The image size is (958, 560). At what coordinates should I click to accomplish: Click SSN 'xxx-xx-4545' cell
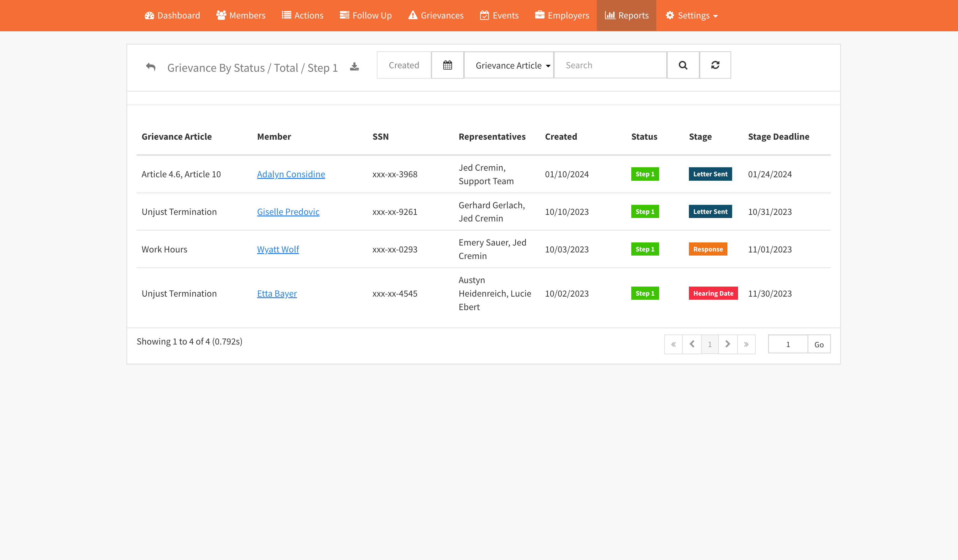[395, 293]
